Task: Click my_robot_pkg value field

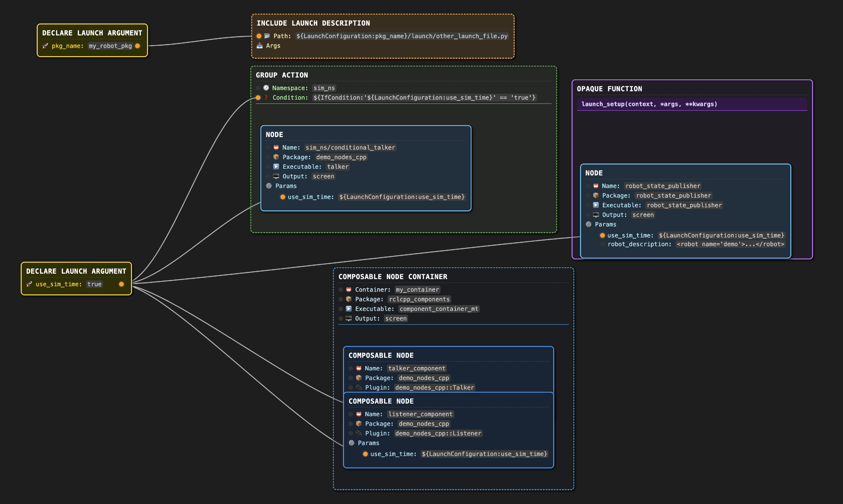Action: click(x=110, y=46)
